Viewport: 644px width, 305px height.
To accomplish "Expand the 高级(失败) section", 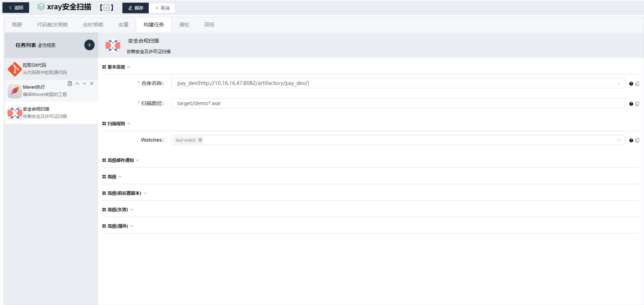I will point(118,210).
